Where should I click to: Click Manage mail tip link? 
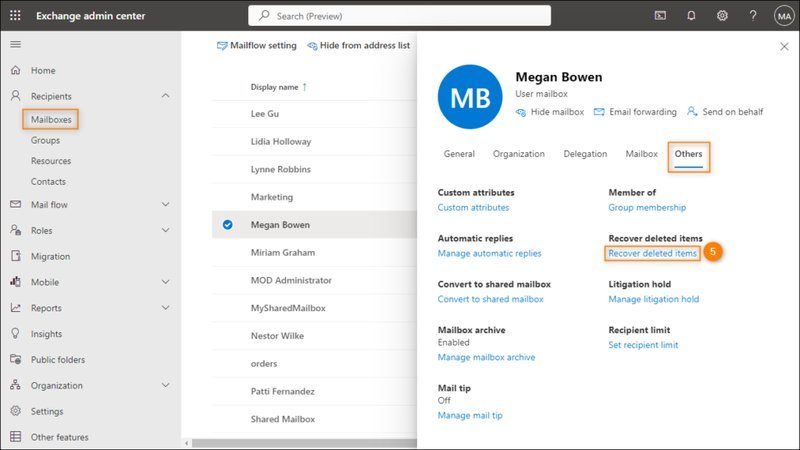pos(470,416)
